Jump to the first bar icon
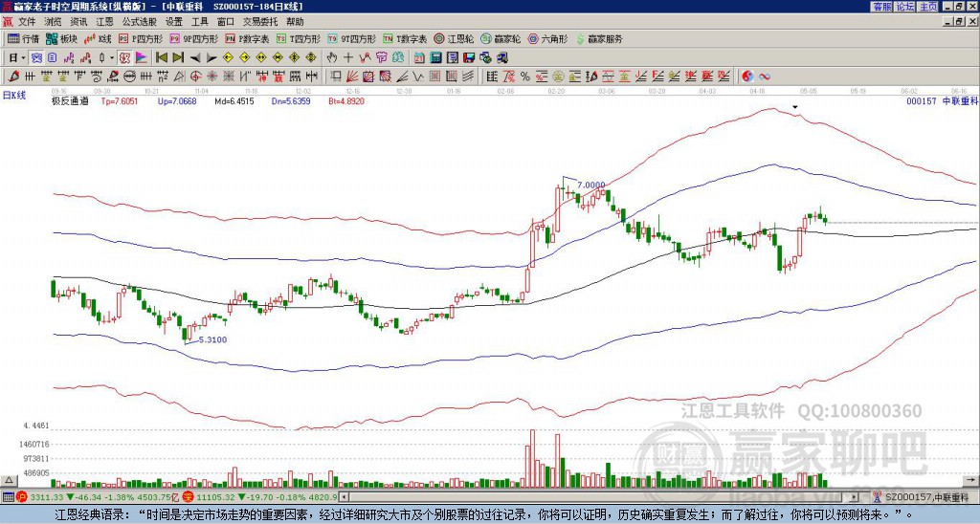This screenshot has height=524, width=980. pos(161,58)
